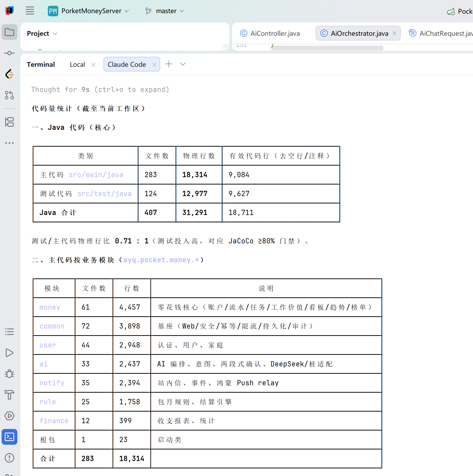Image resolution: width=473 pixels, height=476 pixels.
Task: Open the Run tool window
Action: click(x=9, y=353)
